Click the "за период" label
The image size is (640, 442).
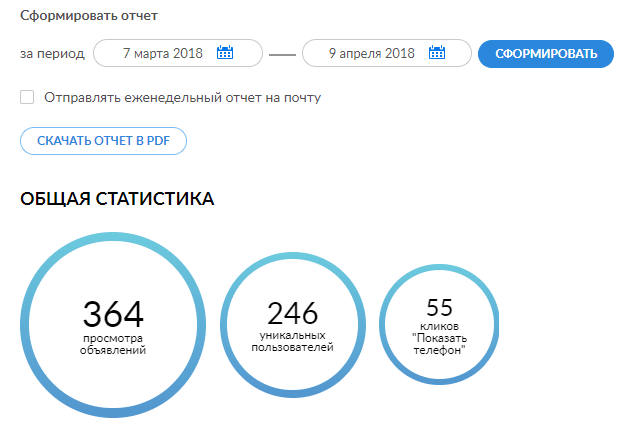pos(52,53)
